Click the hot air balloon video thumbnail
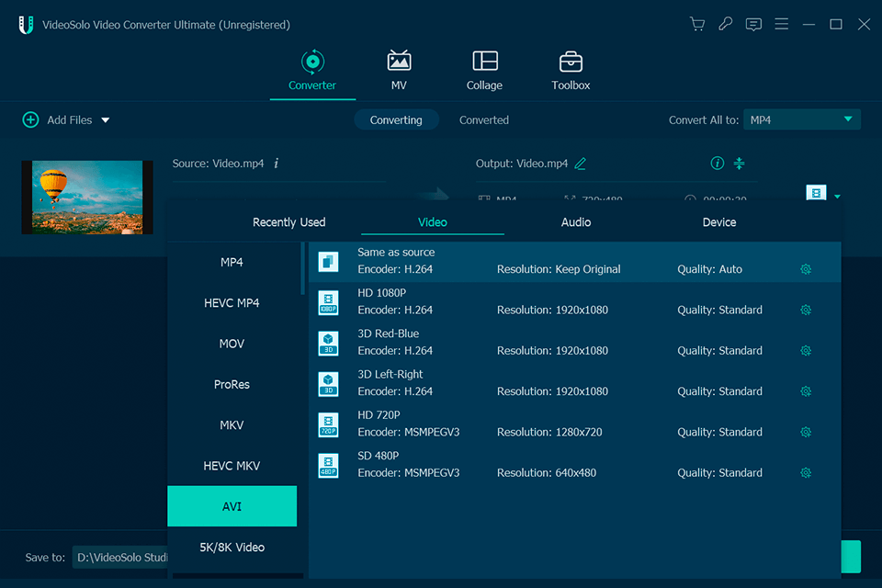The width and height of the screenshot is (882, 588). click(86, 197)
